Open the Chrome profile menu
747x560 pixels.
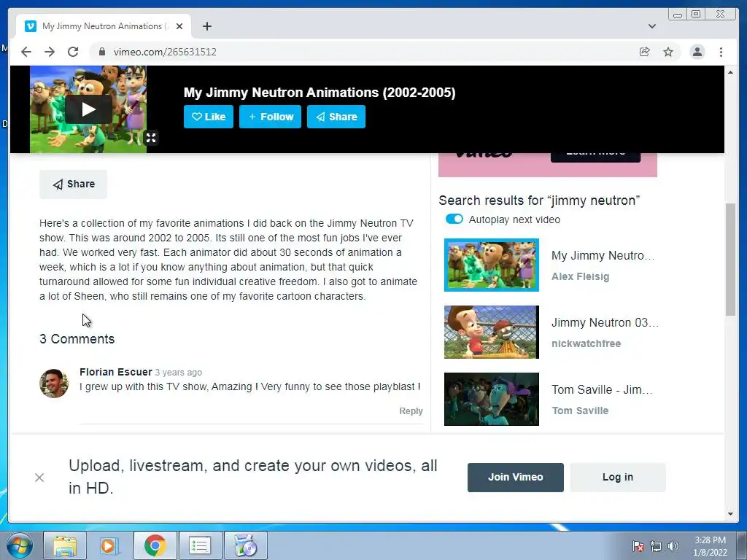tap(697, 52)
